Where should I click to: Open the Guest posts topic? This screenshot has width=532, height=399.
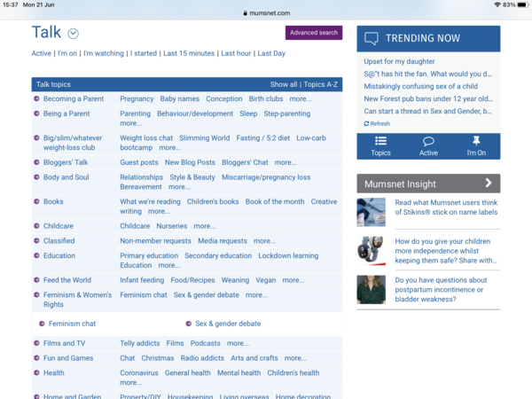click(139, 162)
